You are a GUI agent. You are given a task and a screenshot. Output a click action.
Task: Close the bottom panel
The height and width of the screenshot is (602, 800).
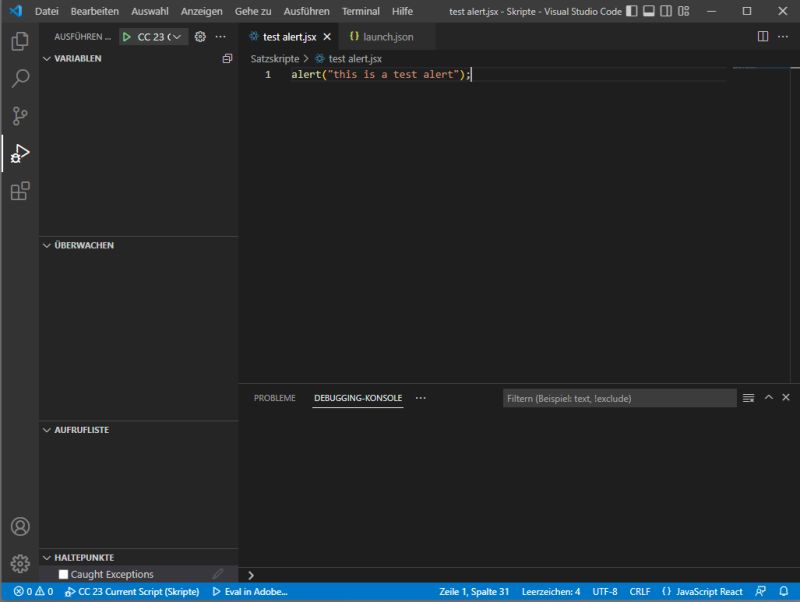point(786,397)
